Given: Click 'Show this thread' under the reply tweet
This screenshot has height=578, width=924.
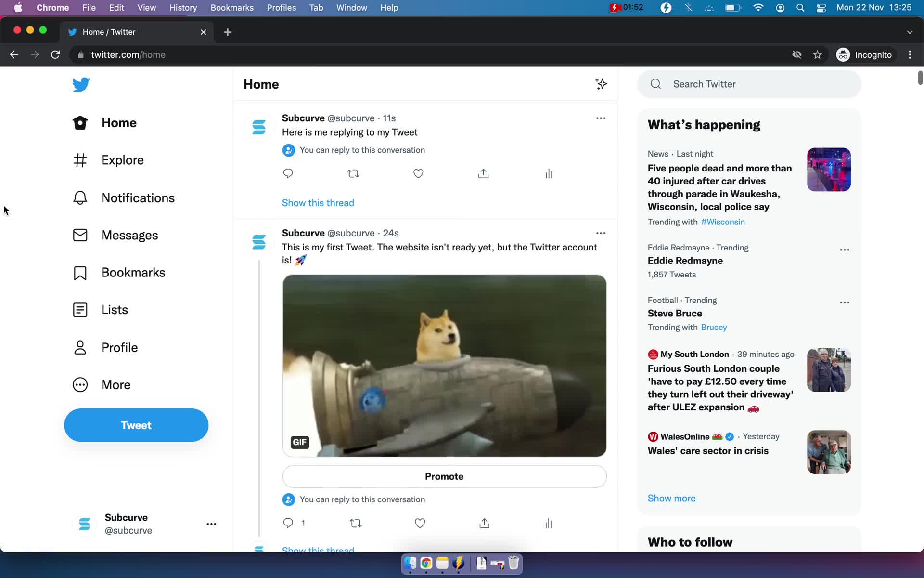Looking at the screenshot, I should pyautogui.click(x=318, y=203).
